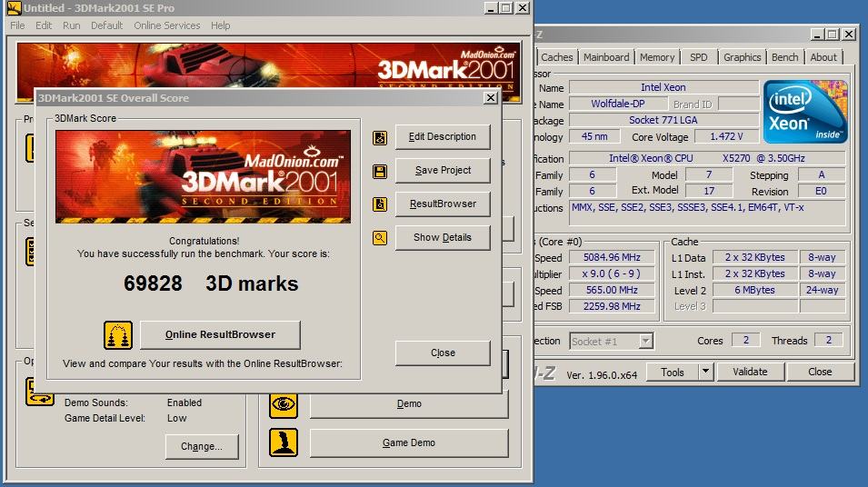Minimize the CPU-Z window
The height and width of the screenshot is (487, 868).
818,35
